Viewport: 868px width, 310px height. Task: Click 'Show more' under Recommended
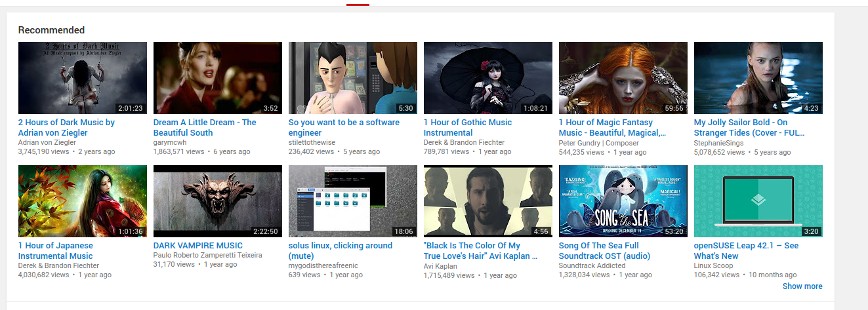802,286
